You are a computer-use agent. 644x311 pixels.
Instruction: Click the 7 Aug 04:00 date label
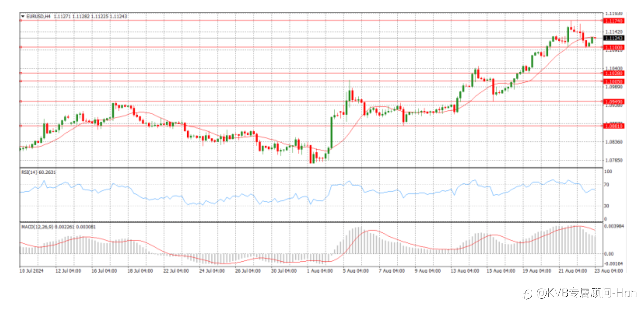(x=392, y=271)
